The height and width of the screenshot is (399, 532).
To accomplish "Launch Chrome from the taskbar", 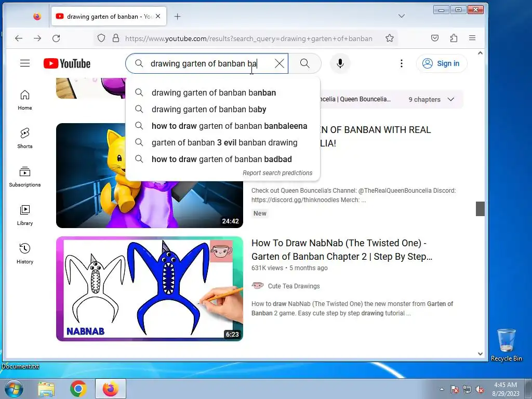I will pyautogui.click(x=78, y=389).
